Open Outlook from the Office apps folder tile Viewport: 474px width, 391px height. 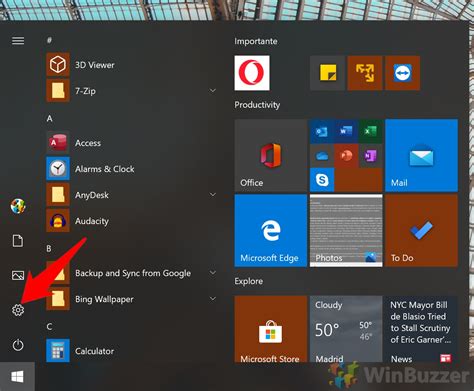(x=322, y=131)
